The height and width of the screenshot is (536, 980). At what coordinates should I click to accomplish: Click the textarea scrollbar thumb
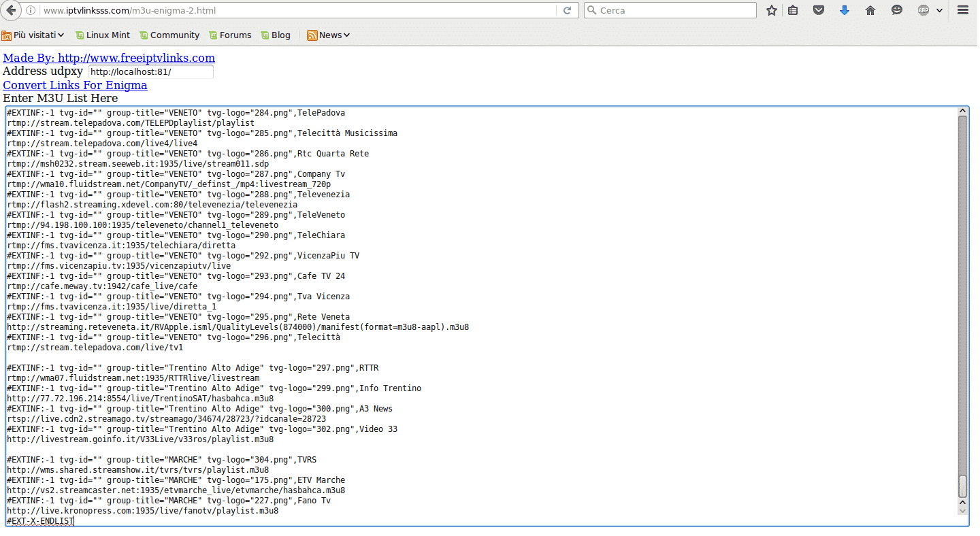coord(962,486)
